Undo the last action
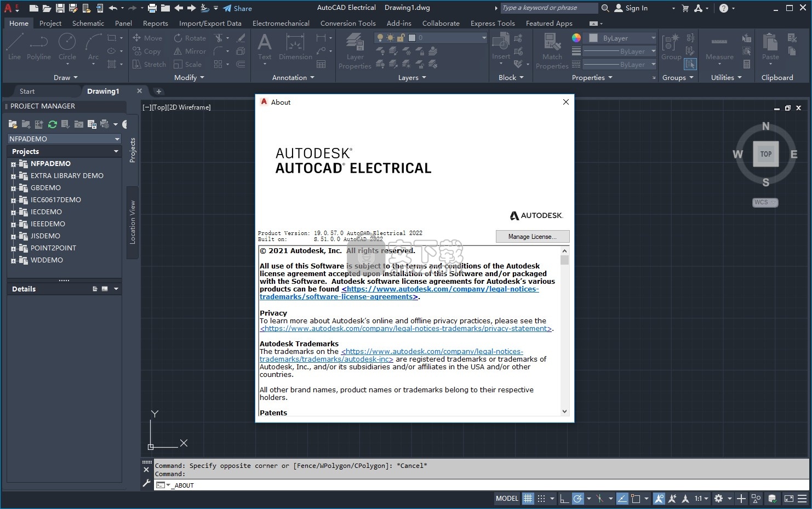 113,8
